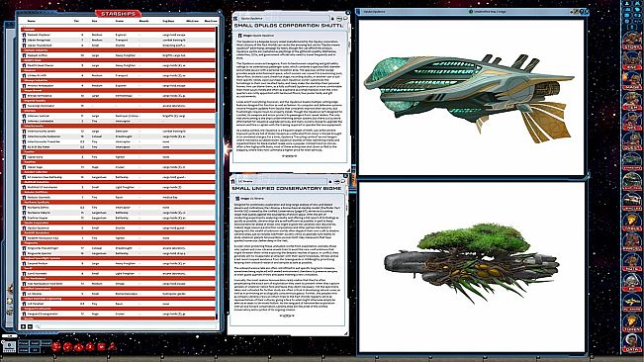Collapse the Ringworks group header
The height and width of the screenshot is (362, 644).
click(118, 243)
